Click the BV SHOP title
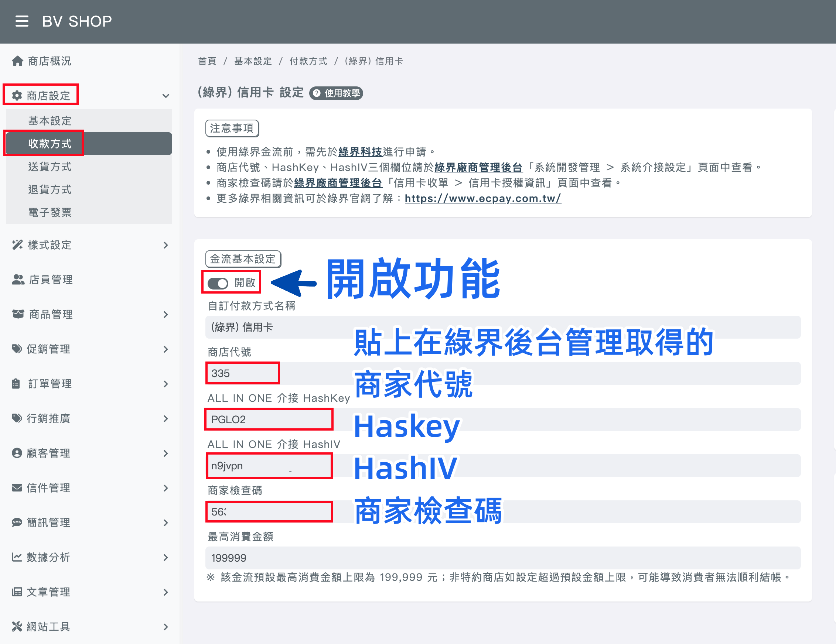The height and width of the screenshot is (644, 836). tap(77, 21)
